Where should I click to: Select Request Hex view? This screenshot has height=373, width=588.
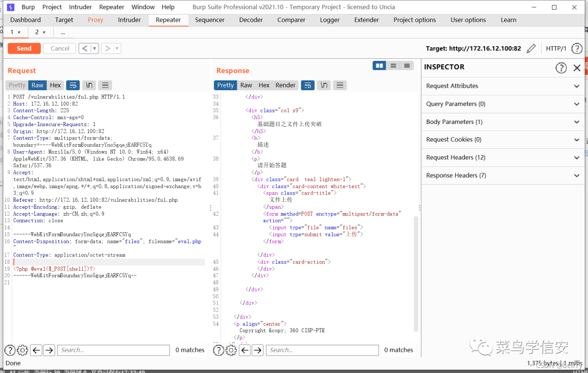[x=55, y=85]
